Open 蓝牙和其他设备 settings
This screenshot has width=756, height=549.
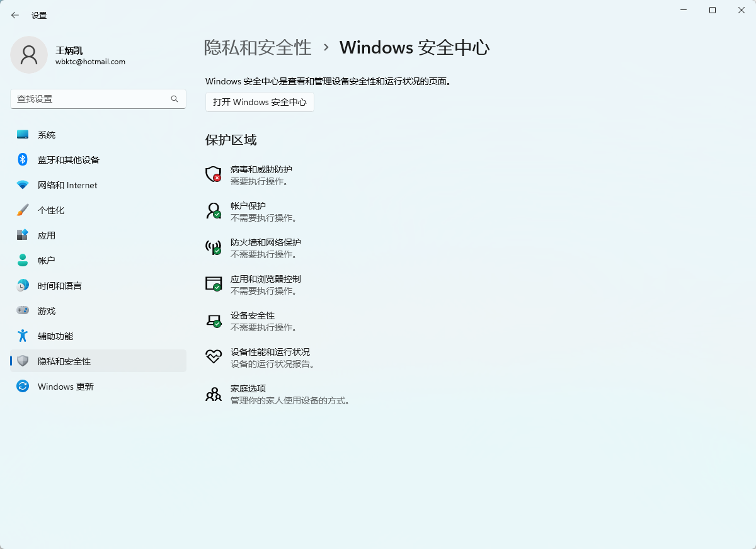point(98,160)
